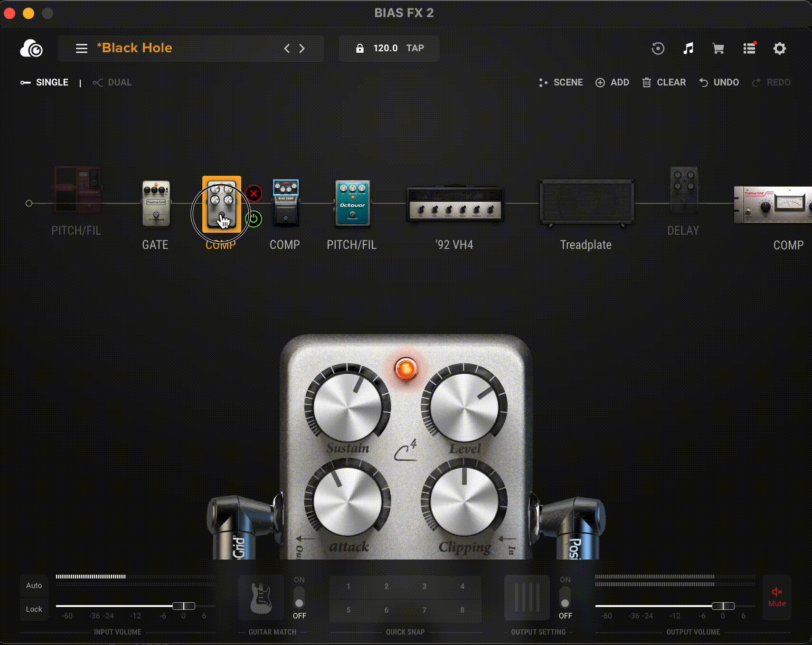Toggle selected pedal's green power button
Viewport: 812px width, 645px height.
pyautogui.click(x=254, y=219)
